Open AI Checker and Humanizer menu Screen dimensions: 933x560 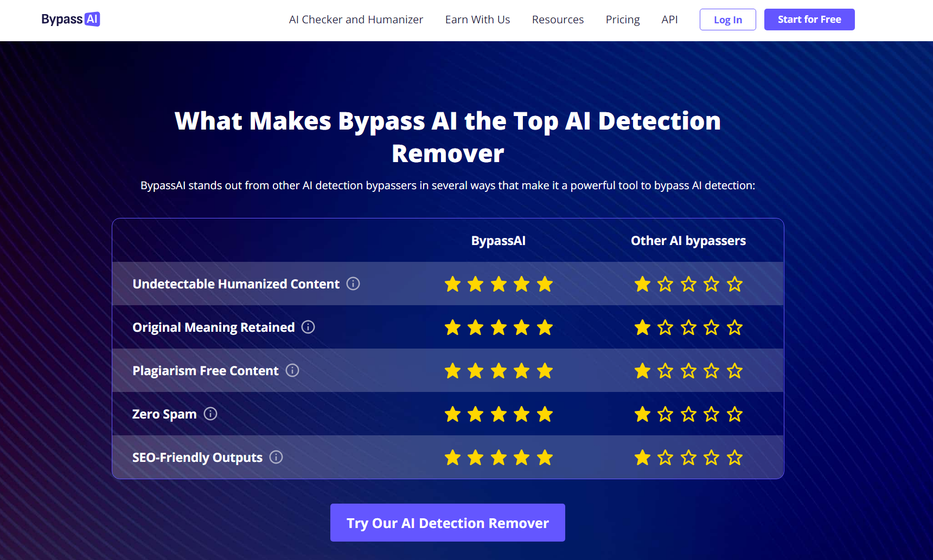point(356,20)
